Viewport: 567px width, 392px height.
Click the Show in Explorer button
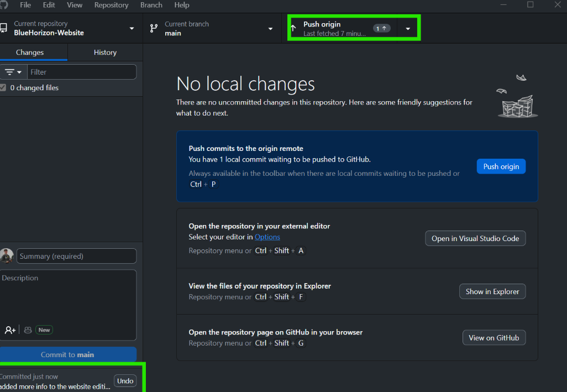(492, 291)
